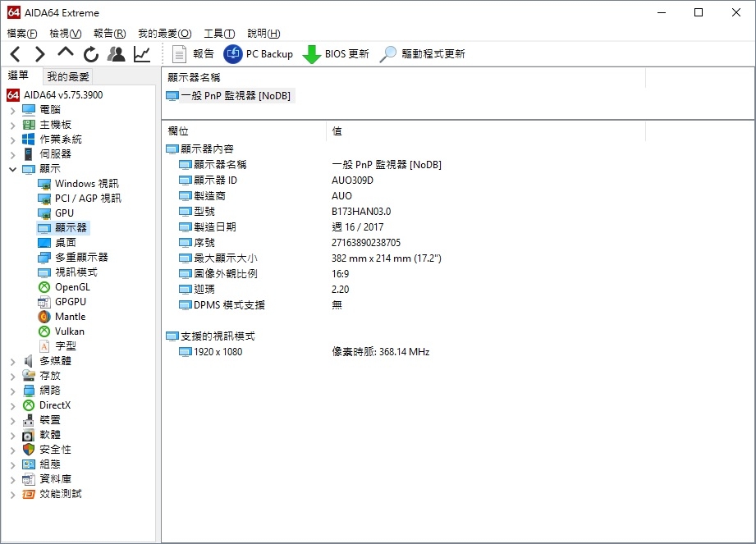Click the GPGPU icon in tree
756x544 pixels.
44,302
